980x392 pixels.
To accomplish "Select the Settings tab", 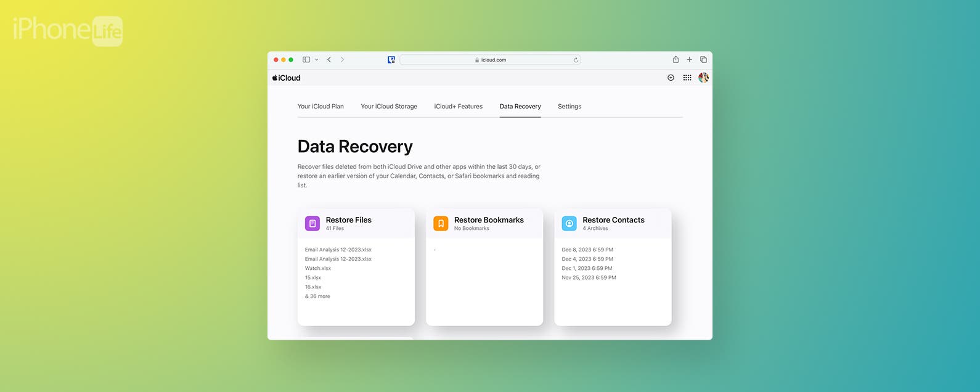I will coord(570,107).
